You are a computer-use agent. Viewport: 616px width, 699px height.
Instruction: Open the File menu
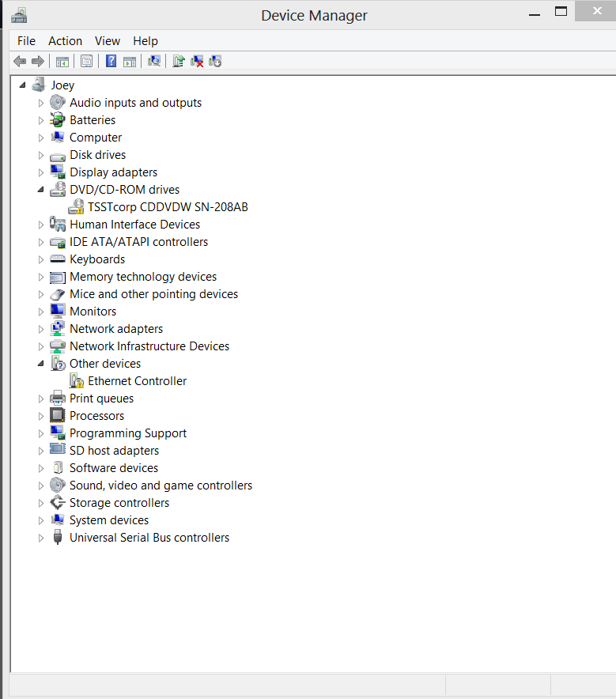pos(26,41)
